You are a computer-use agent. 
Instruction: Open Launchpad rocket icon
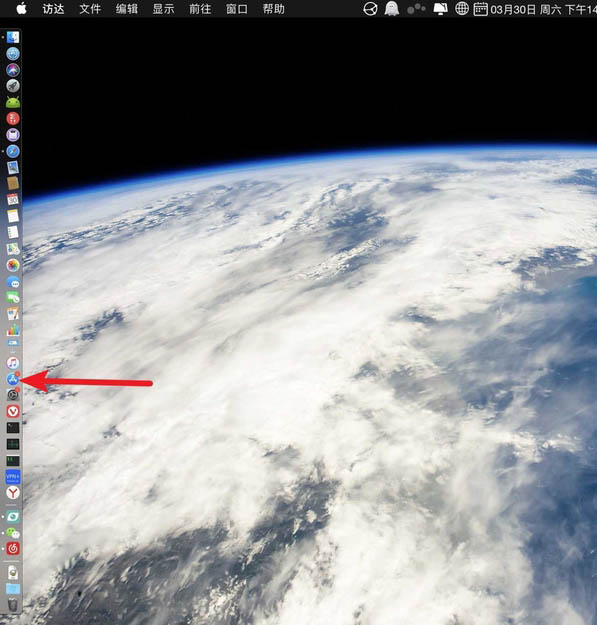[x=13, y=86]
